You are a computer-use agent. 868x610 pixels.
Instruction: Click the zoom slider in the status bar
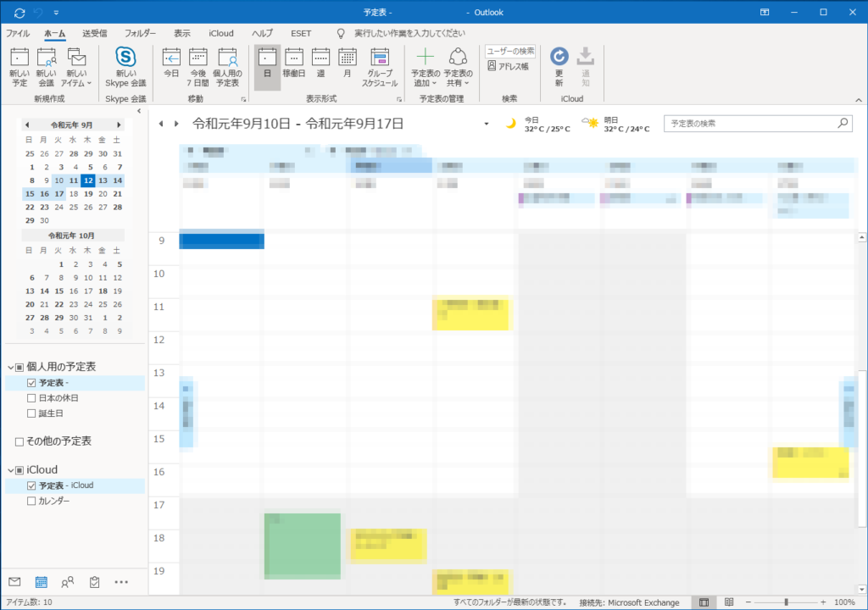(786, 602)
